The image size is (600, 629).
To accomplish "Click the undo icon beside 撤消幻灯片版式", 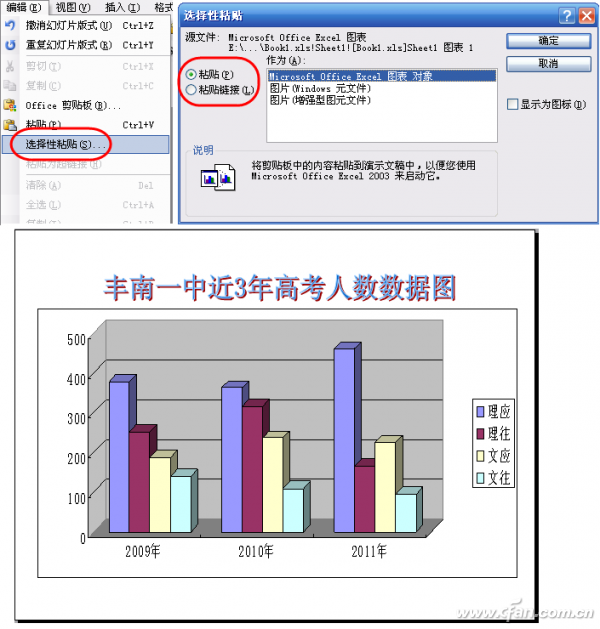I will pyautogui.click(x=10, y=26).
